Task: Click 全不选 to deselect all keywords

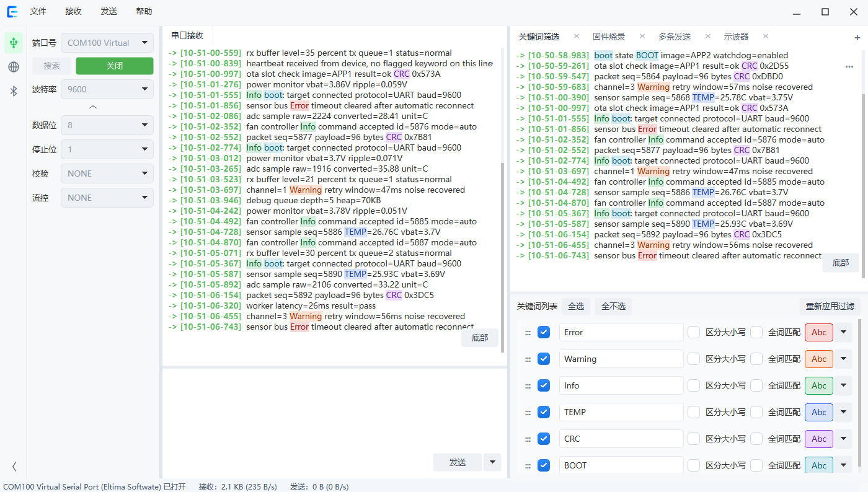Action: pos(614,306)
